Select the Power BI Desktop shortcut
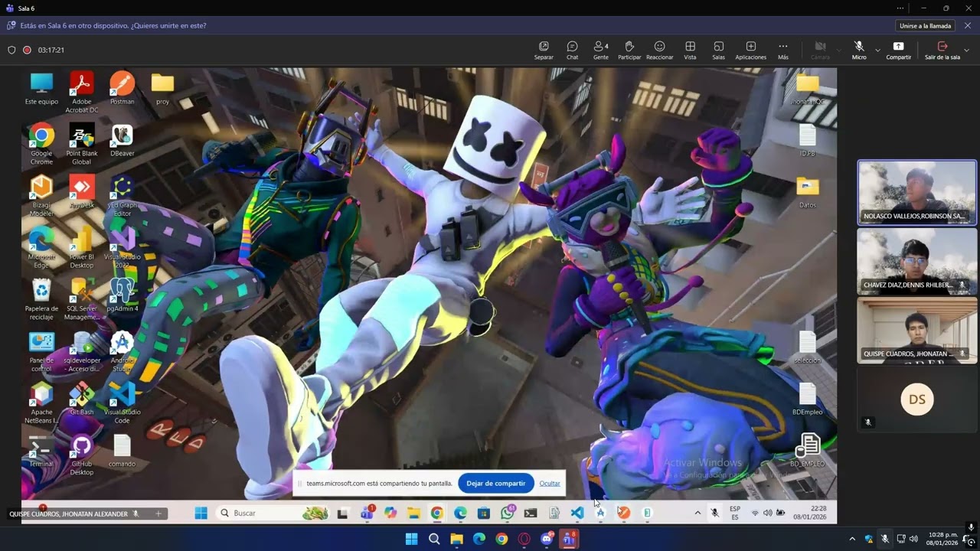This screenshot has width=980, height=551. click(x=81, y=249)
